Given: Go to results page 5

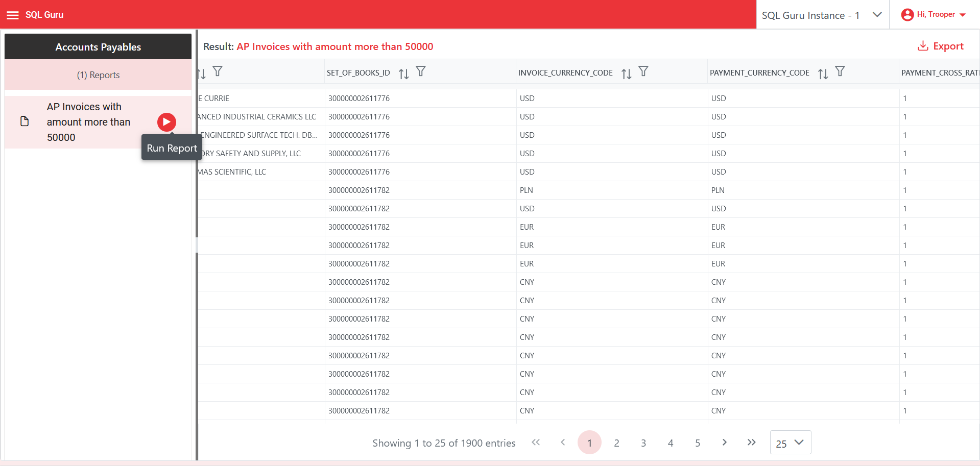Looking at the screenshot, I should (x=698, y=443).
